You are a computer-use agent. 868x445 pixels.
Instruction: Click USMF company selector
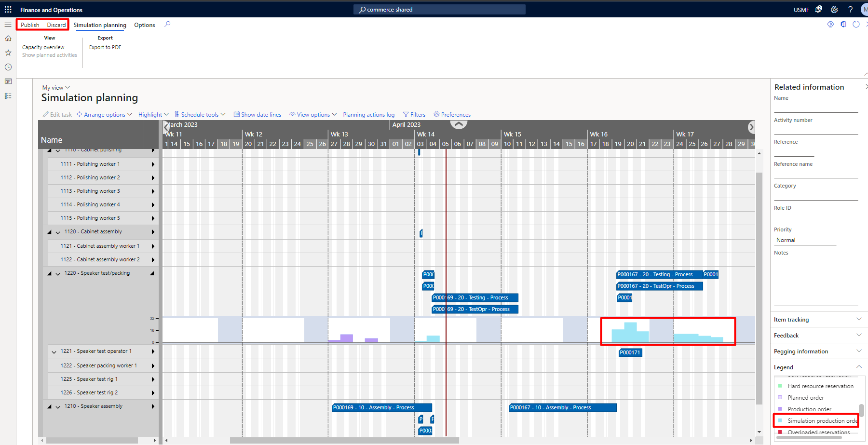pos(801,10)
